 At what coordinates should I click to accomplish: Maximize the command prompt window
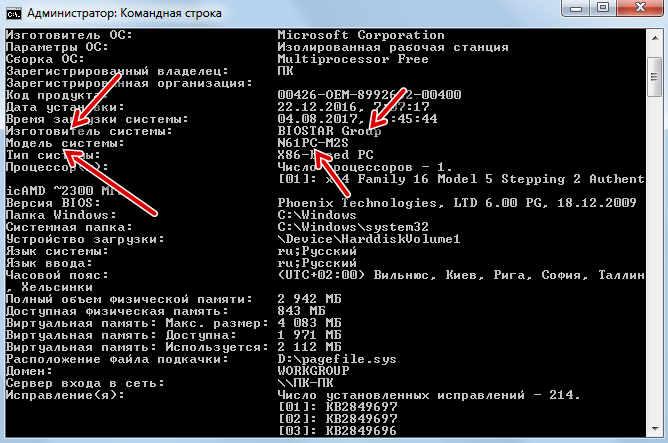pyautogui.click(x=603, y=9)
